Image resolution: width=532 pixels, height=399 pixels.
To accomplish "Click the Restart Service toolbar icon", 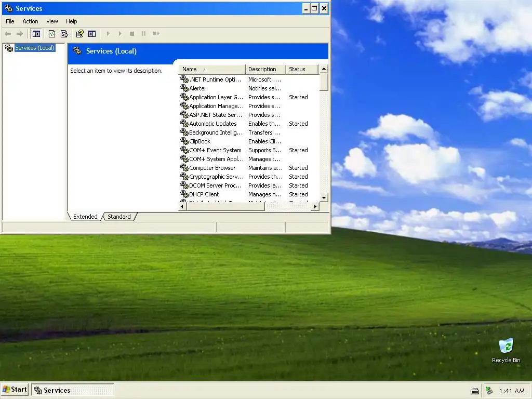I will (156, 34).
